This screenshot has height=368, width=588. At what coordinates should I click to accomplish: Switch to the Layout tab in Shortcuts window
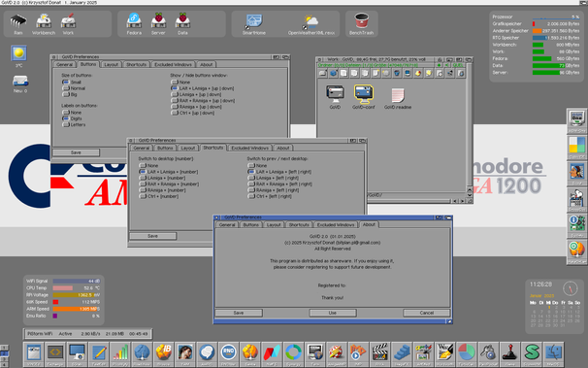(188, 148)
